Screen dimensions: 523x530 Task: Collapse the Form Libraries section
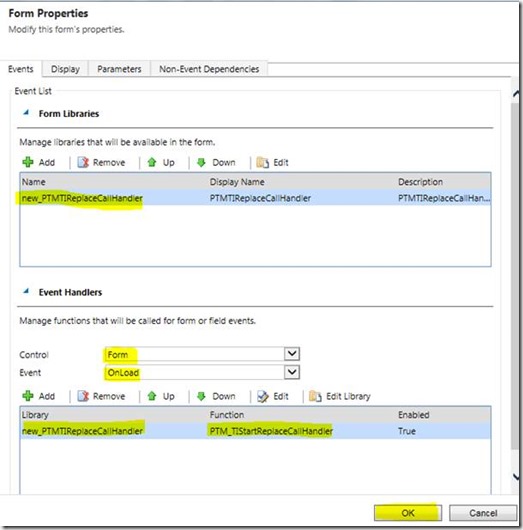(x=26, y=113)
